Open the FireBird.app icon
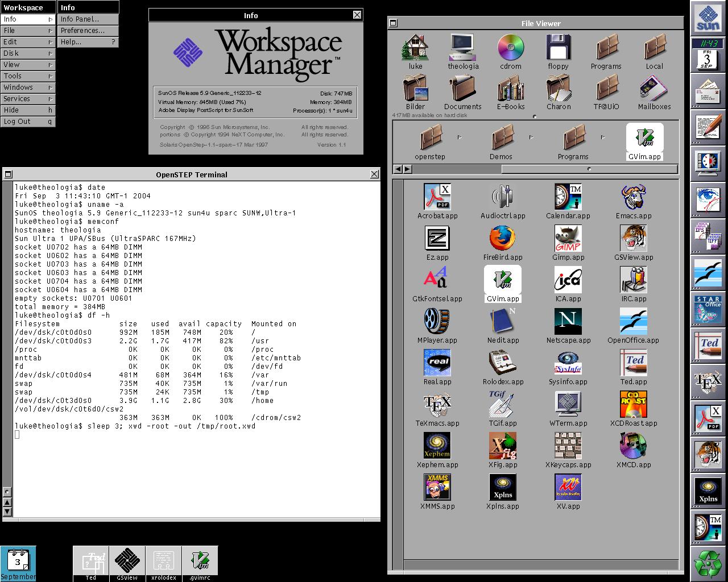 tap(502, 239)
